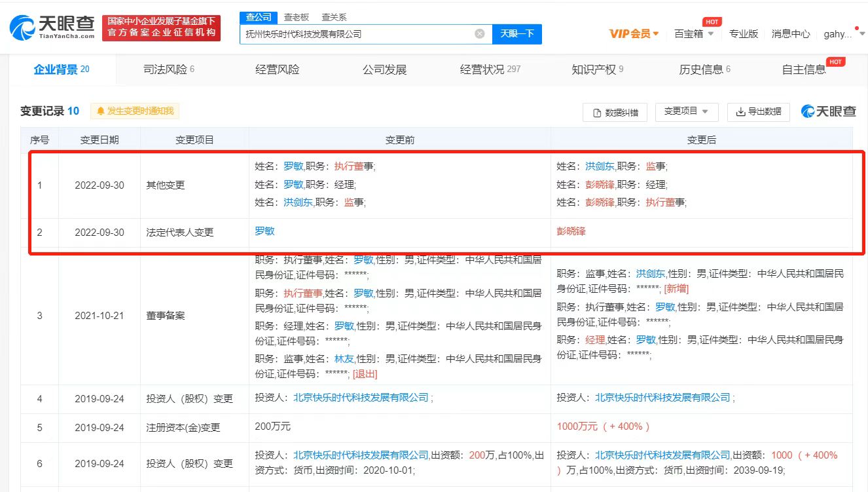Click the TianYanCha logo in header
868x492 pixels.
51,28
